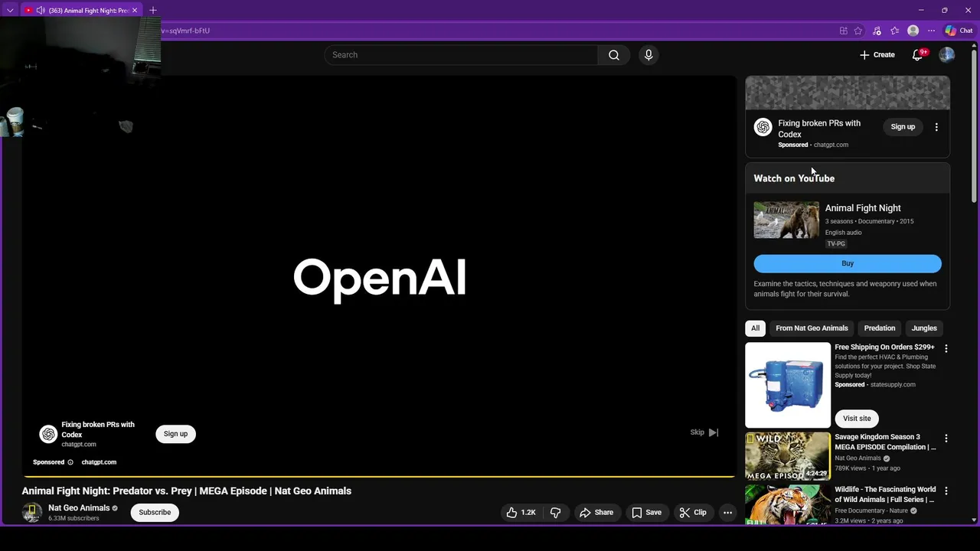Open YouTube notifications bell
Viewport: 980px width, 551px height.
tap(917, 55)
